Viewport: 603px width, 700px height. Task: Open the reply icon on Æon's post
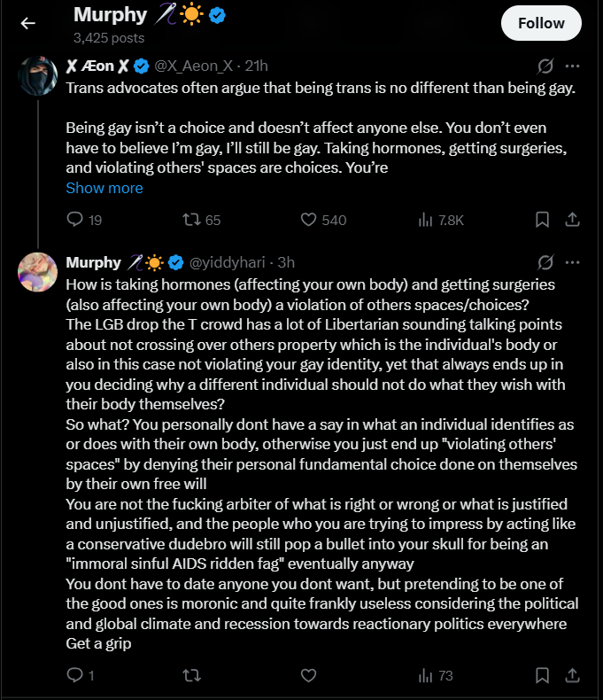74,219
